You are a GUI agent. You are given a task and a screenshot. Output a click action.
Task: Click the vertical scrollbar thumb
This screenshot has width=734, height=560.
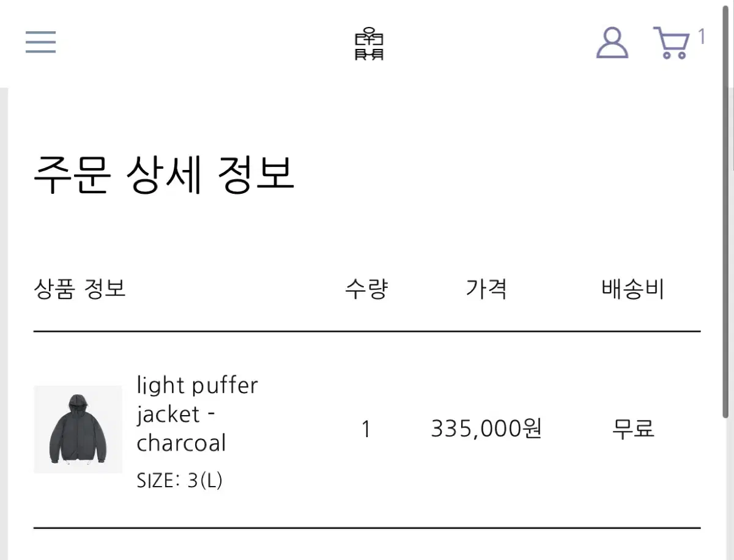[725, 245]
